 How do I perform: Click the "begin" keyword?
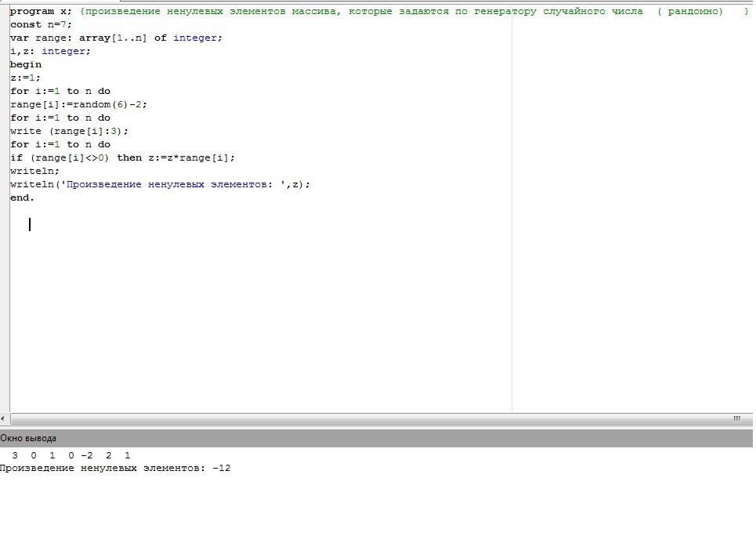pyautogui.click(x=26, y=64)
